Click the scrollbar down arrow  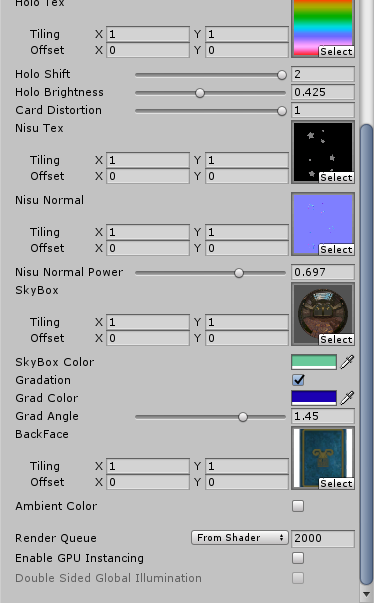click(366, 595)
